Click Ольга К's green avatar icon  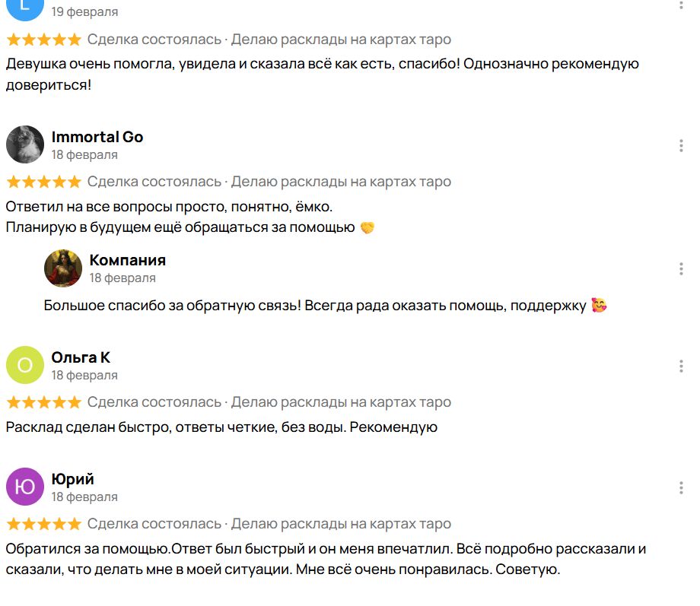[x=25, y=365]
